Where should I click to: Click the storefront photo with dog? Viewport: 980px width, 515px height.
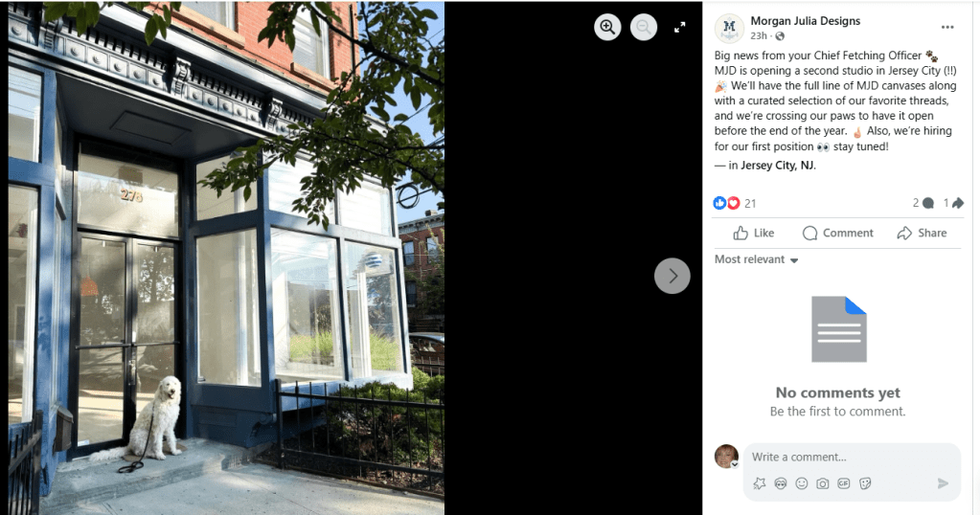[x=226, y=257]
